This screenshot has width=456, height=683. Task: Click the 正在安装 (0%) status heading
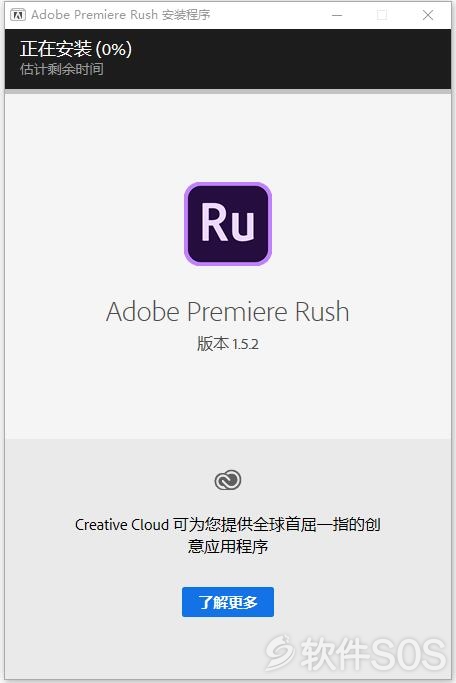(76, 49)
